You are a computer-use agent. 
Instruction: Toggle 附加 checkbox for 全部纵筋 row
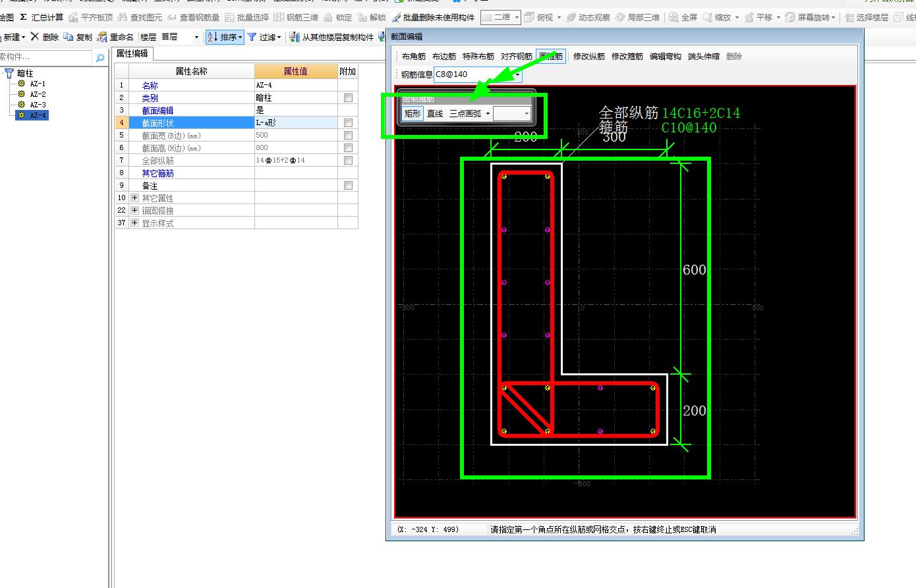coord(348,160)
